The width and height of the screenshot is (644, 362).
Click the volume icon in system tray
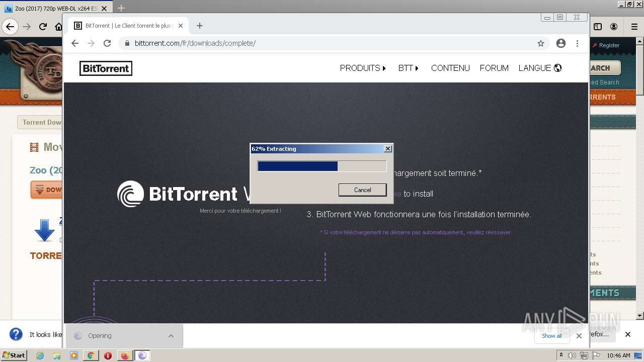573,355
